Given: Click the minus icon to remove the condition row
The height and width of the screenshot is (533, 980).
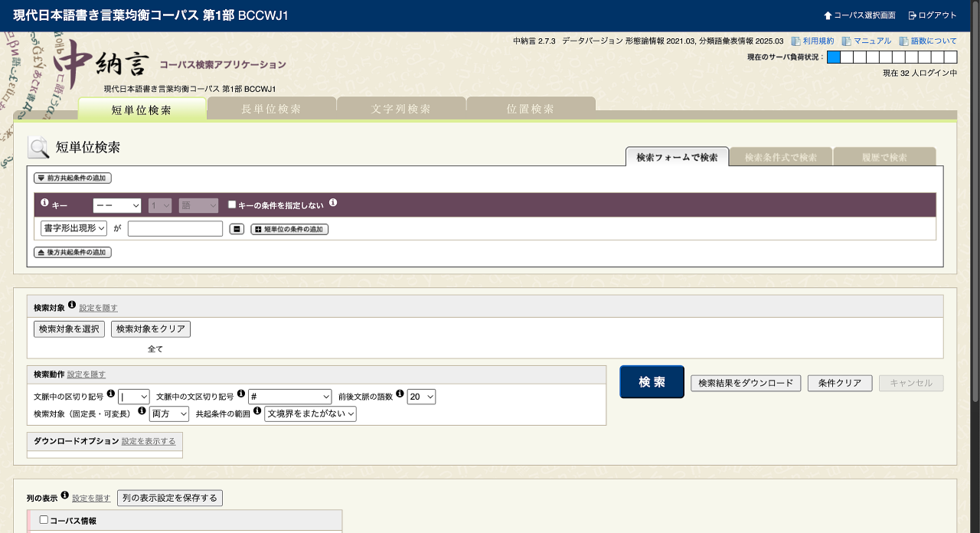Looking at the screenshot, I should pyautogui.click(x=237, y=229).
